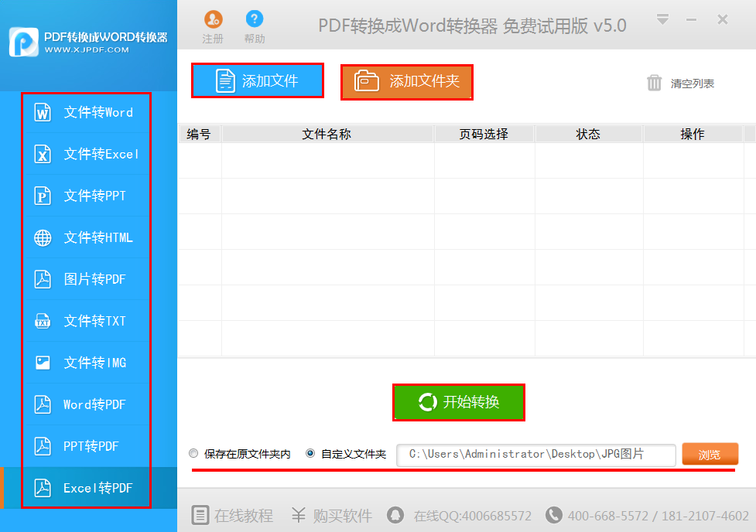Click the green 开始转换 button

[x=459, y=402]
